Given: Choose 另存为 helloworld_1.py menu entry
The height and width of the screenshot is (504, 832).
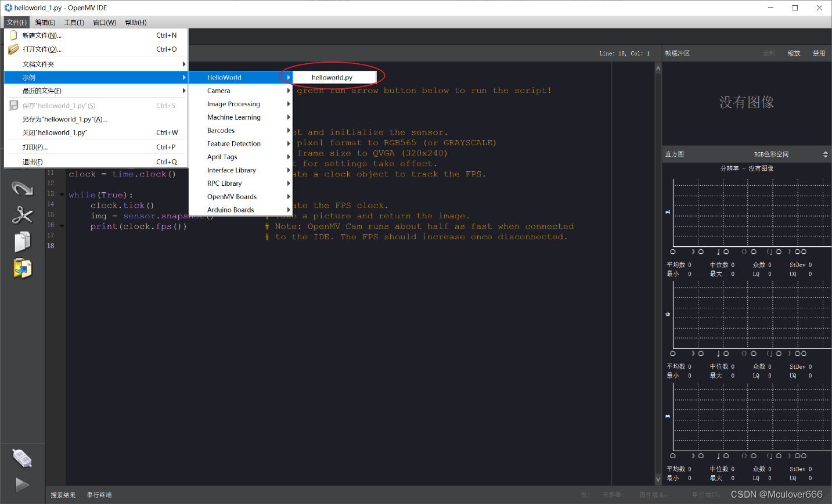Looking at the screenshot, I should pos(96,119).
